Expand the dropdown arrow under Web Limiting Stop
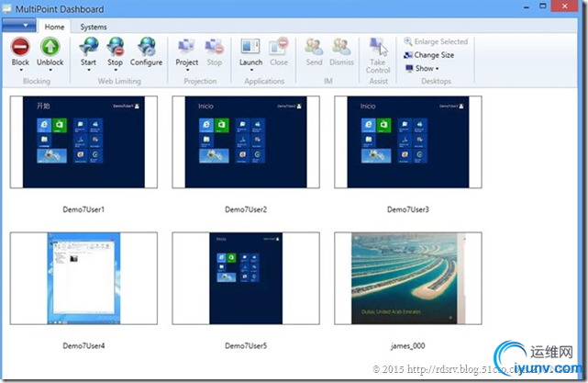This screenshot has height=383, width=588. tap(116, 70)
